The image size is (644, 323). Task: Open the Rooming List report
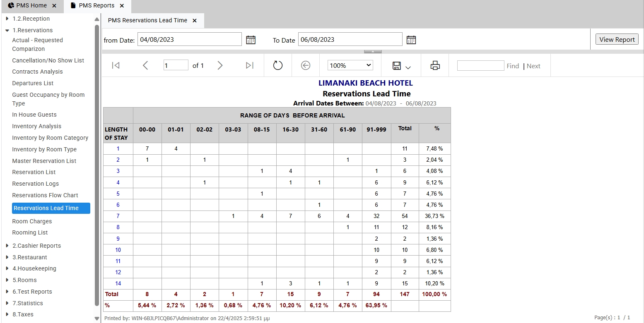[x=30, y=232]
